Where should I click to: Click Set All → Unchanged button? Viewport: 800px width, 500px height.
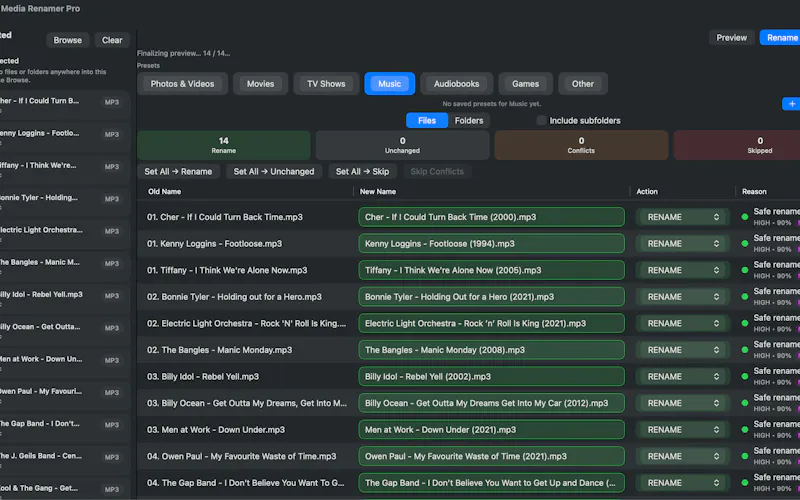(x=274, y=171)
